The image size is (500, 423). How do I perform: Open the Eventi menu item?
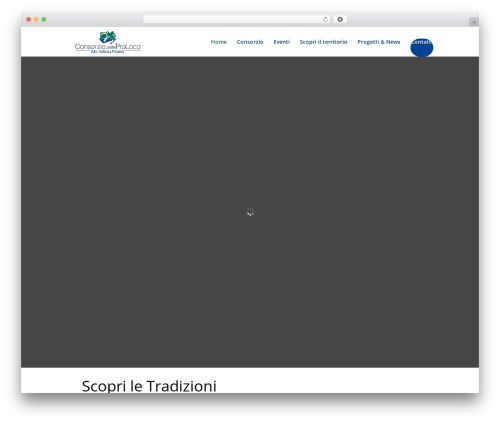point(282,42)
